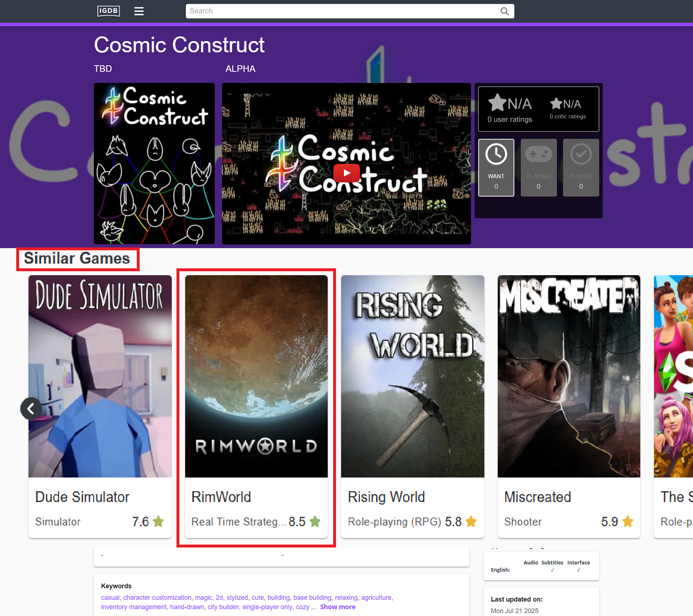The height and width of the screenshot is (616, 693).
Task: Click the Mon Jul 21 2025 date
Action: [514, 611]
